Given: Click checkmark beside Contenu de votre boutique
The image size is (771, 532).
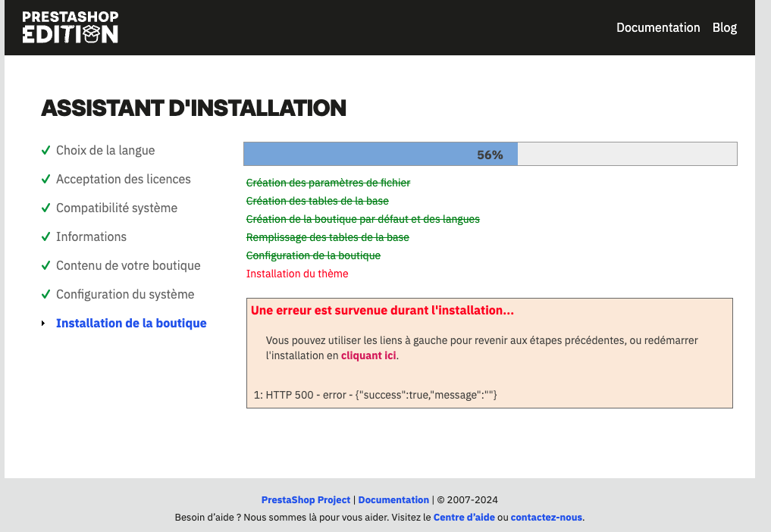Looking at the screenshot, I should 45,266.
